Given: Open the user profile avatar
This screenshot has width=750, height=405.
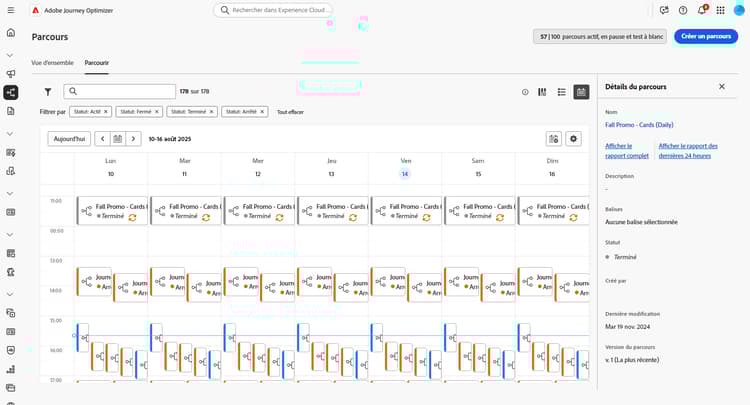Looking at the screenshot, I should pos(739,10).
